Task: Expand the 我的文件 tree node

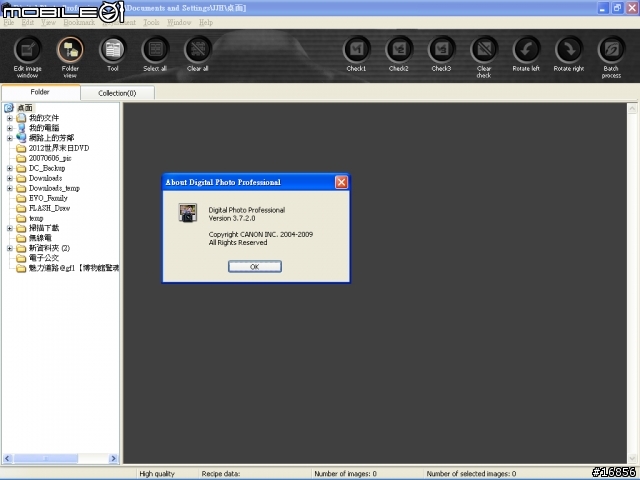Action: (x=10, y=118)
